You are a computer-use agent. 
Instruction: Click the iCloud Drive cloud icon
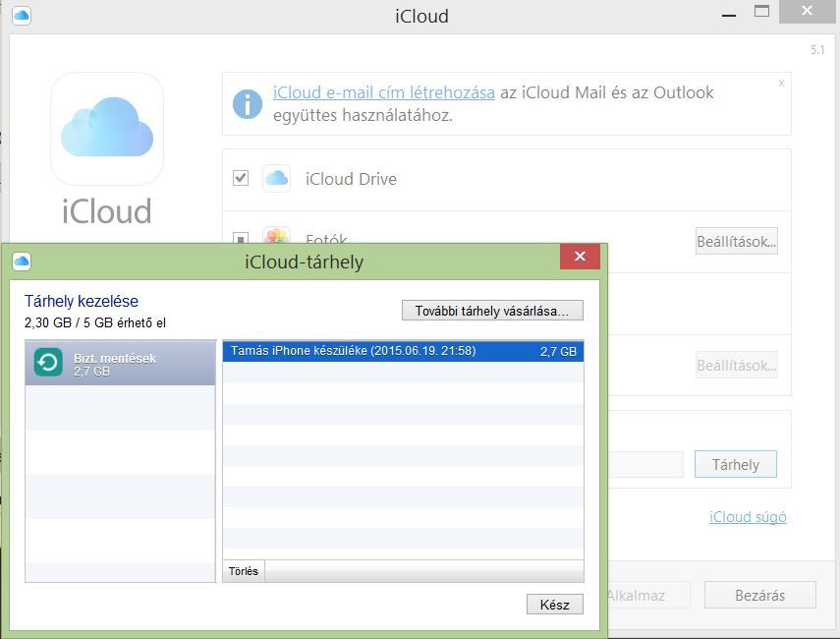(276, 179)
